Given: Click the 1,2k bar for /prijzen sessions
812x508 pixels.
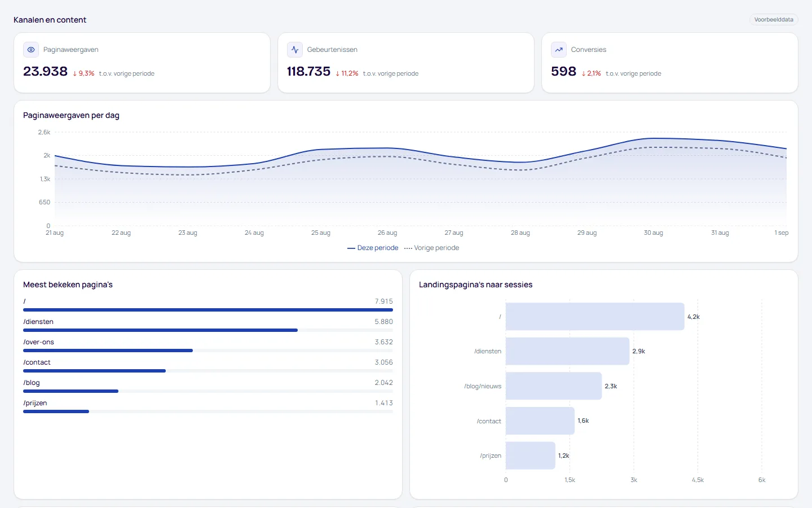Looking at the screenshot, I should (531, 456).
